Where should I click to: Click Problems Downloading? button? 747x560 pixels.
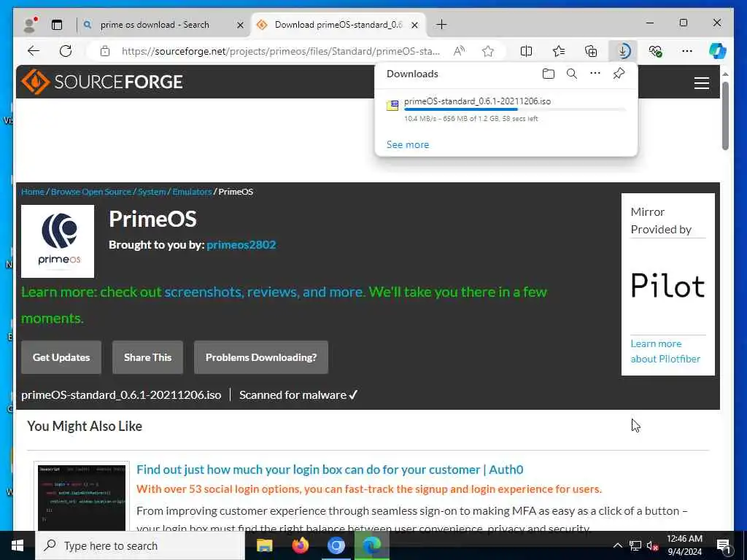coord(261,357)
